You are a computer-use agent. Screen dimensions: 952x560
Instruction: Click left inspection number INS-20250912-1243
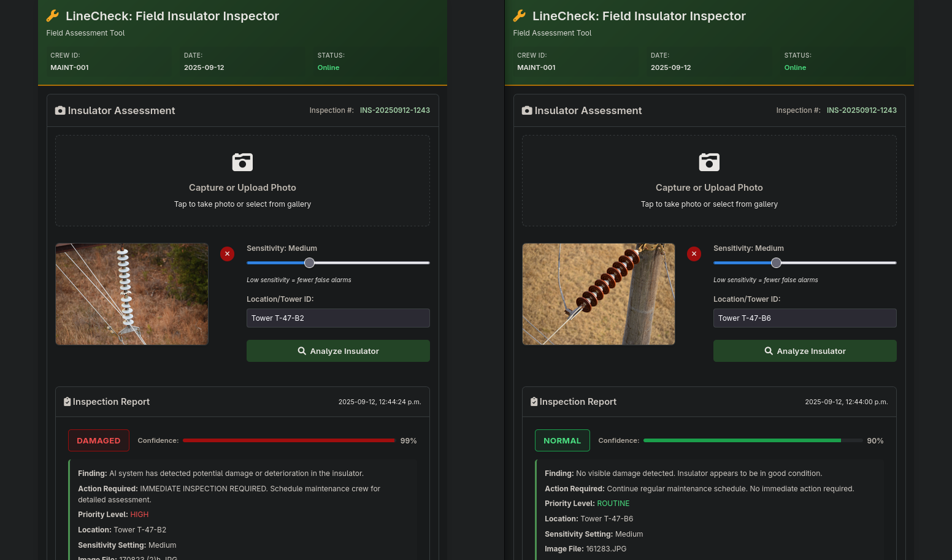click(x=395, y=110)
